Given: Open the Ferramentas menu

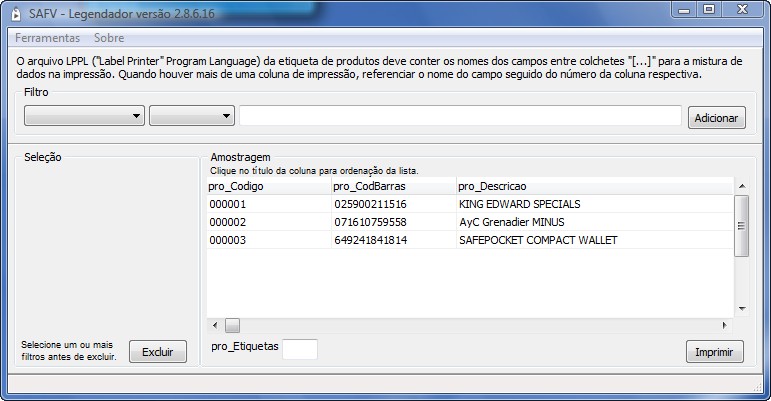Looking at the screenshot, I should click(46, 38).
